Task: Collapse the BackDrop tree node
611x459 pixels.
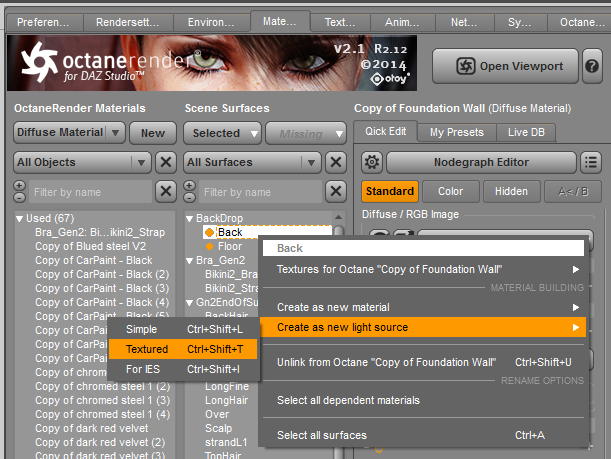Action: (189, 219)
